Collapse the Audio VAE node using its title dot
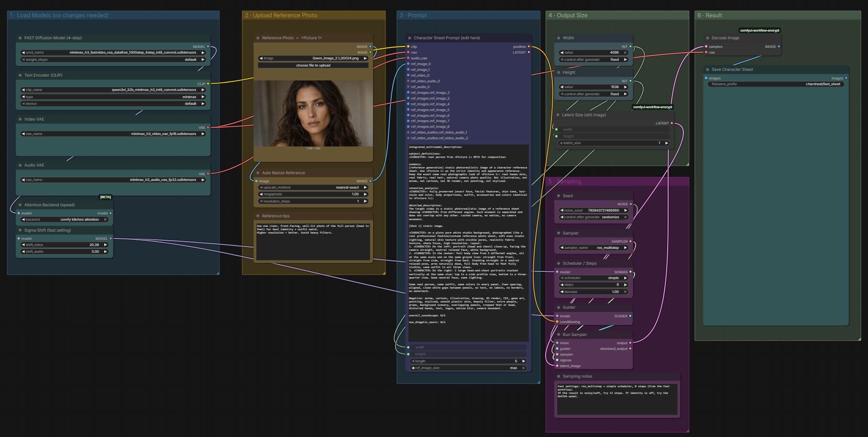The width and height of the screenshot is (868, 437). [20, 165]
